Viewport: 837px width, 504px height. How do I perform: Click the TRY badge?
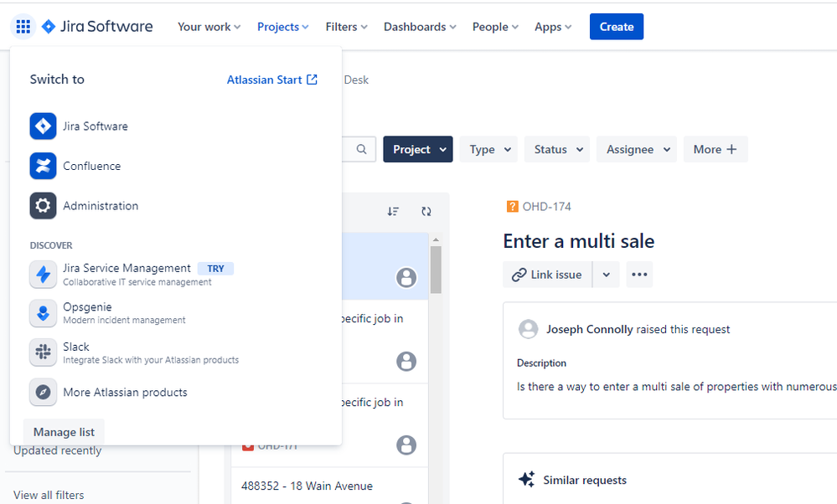[x=215, y=268]
